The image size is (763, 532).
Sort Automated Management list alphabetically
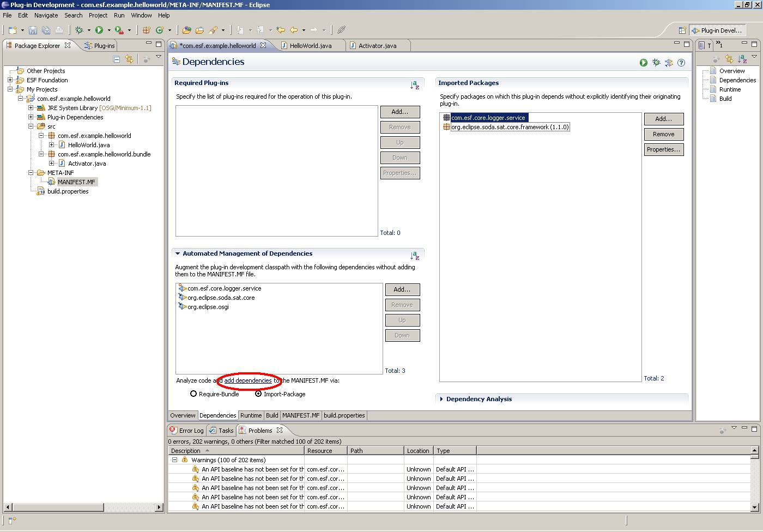tap(415, 255)
